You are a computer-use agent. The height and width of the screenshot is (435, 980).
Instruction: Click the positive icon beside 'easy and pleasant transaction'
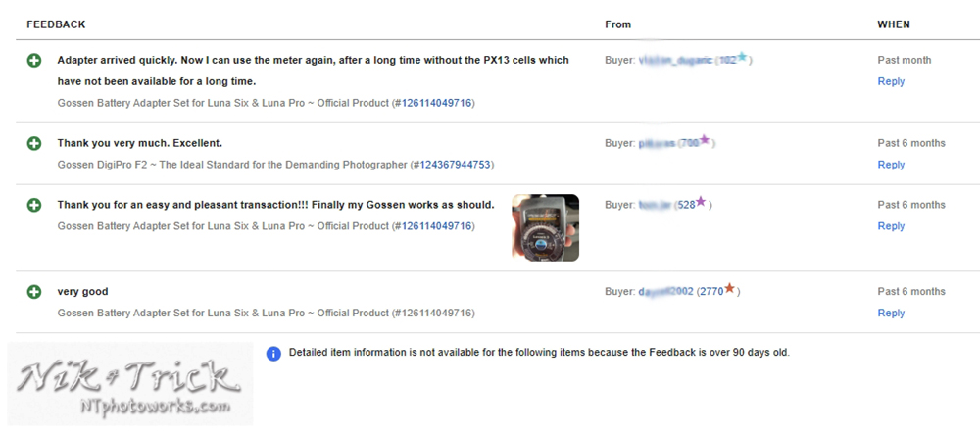click(x=34, y=205)
